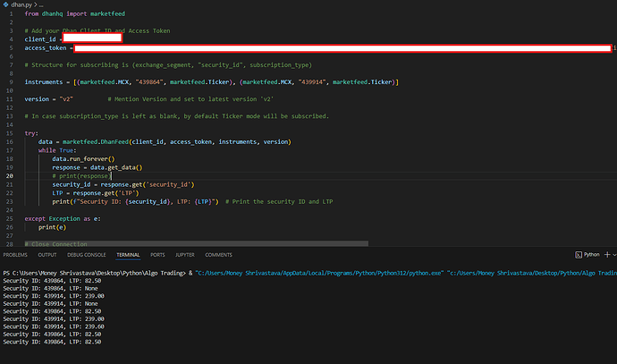Click the '# Close Connection' comment line

[55, 244]
